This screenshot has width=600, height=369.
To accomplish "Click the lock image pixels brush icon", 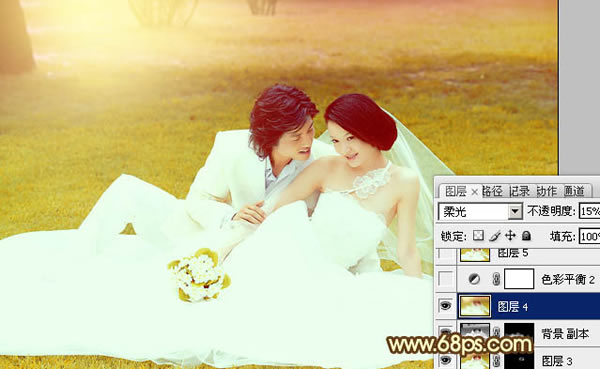I will point(494,235).
